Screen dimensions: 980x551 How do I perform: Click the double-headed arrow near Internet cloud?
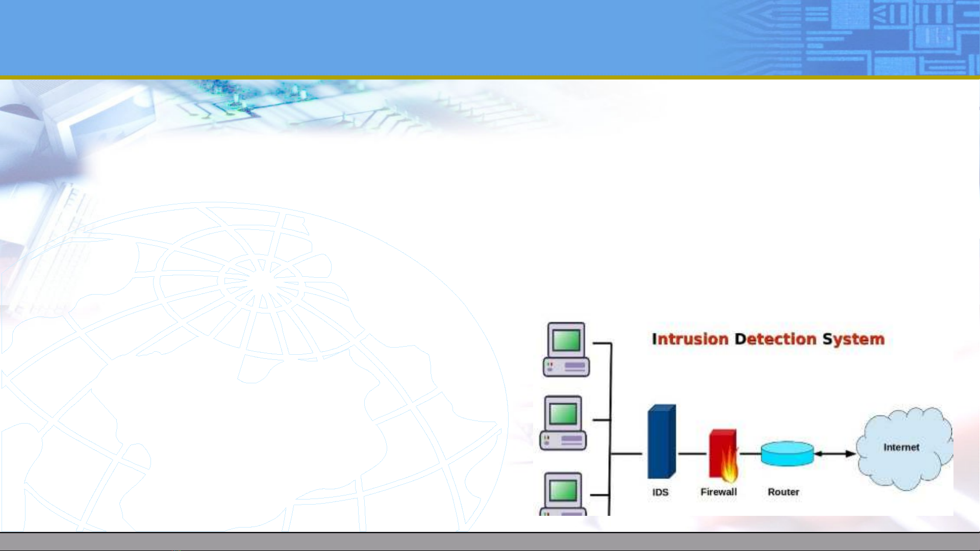click(x=835, y=454)
